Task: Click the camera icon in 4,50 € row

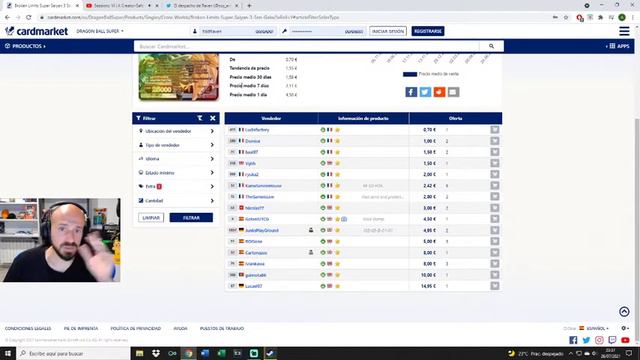Action: click(344, 219)
